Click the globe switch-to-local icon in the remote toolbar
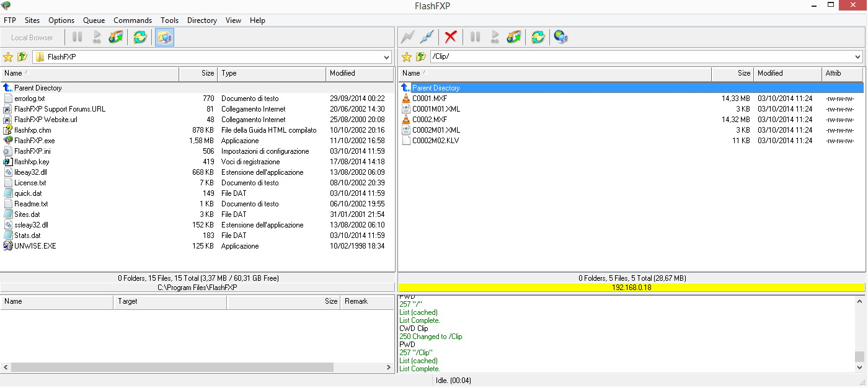 561,37
